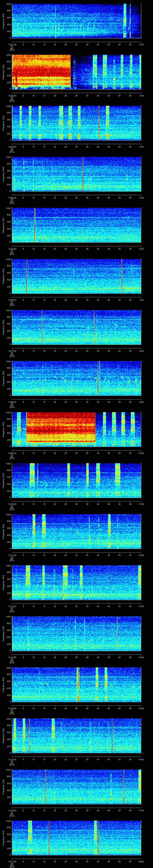Open the spectrogram panel ending at 9:00
The image size is (153, 868).
coord(76,378)
